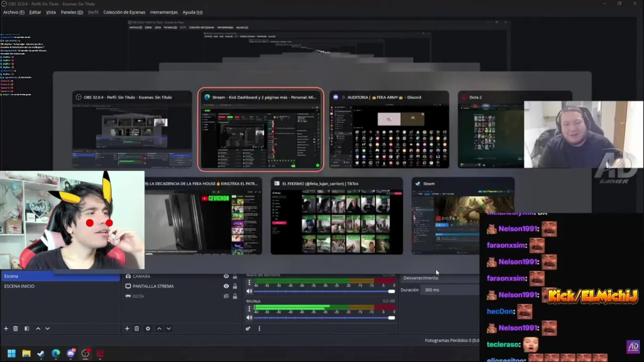Switch to OBS 32.0.4 window thumbnail
This screenshot has height=362, width=644.
(x=132, y=130)
